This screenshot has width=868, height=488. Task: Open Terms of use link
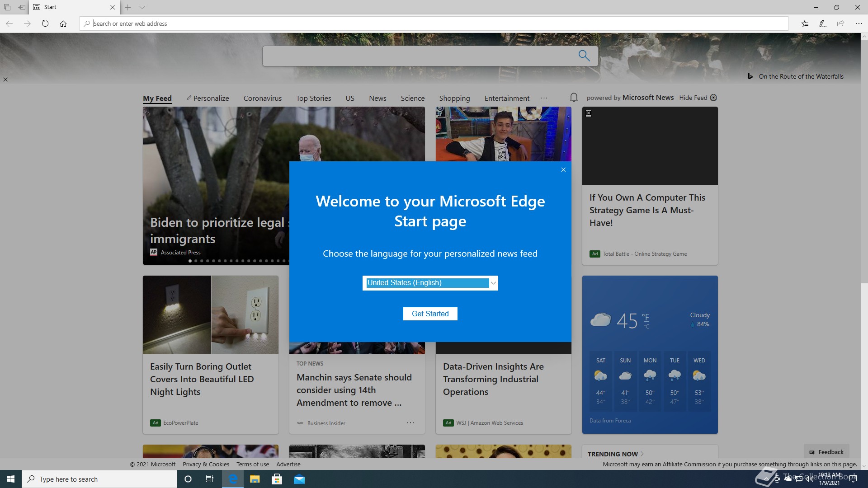253,464
